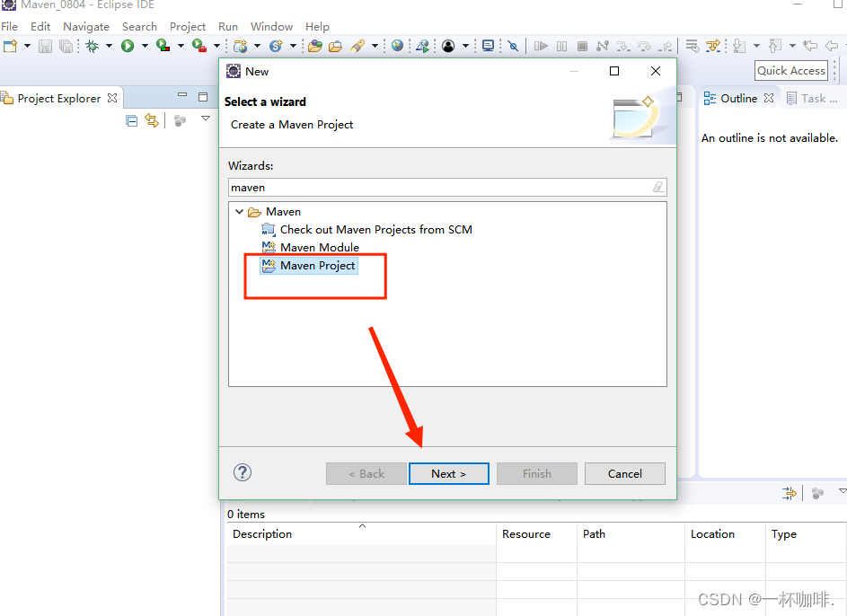Click the Step Over icon
This screenshot has width=847, height=616.
pyautogui.click(x=644, y=46)
